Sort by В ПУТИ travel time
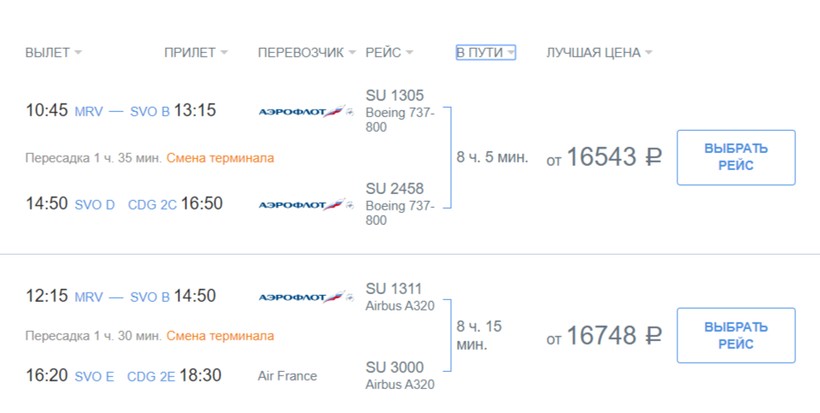The height and width of the screenshot is (413, 820). pos(485,53)
